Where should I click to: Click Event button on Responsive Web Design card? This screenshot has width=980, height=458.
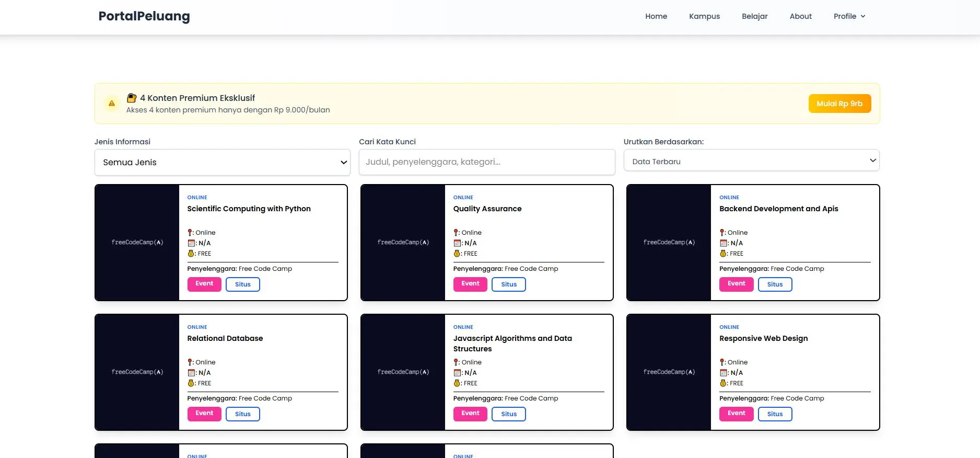click(737, 414)
